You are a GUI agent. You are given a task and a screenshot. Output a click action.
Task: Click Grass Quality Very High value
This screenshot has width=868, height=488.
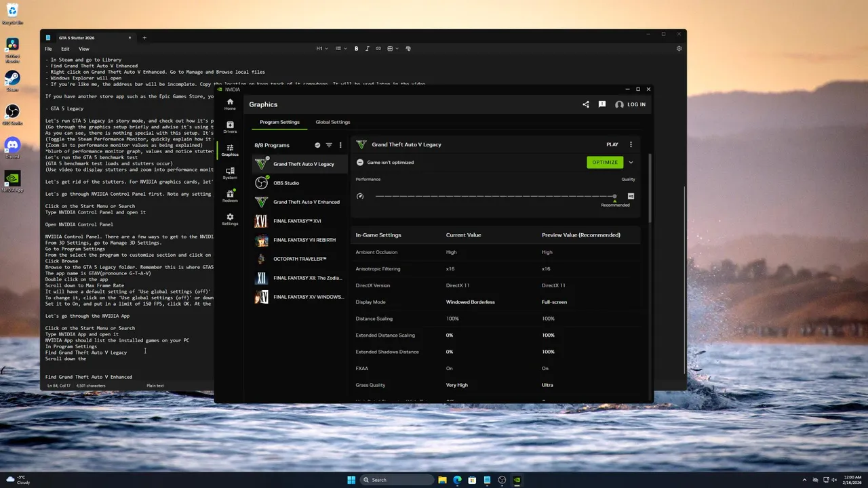coord(457,385)
